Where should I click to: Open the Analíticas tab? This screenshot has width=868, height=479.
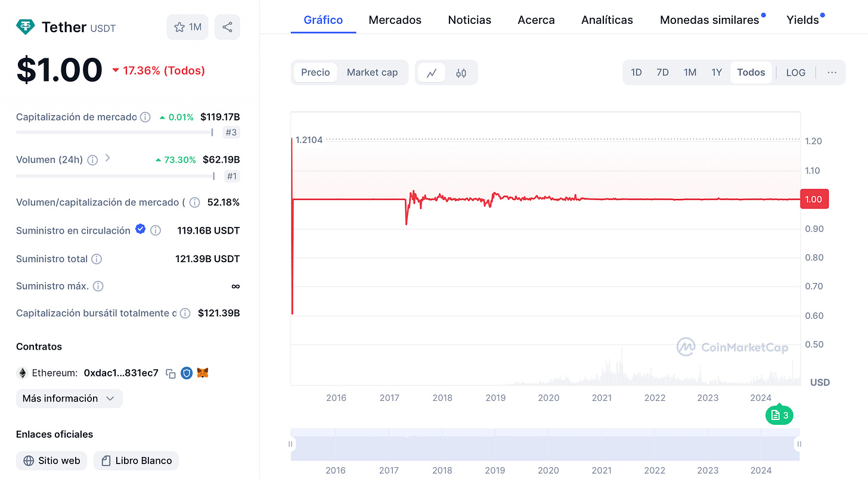point(607,20)
